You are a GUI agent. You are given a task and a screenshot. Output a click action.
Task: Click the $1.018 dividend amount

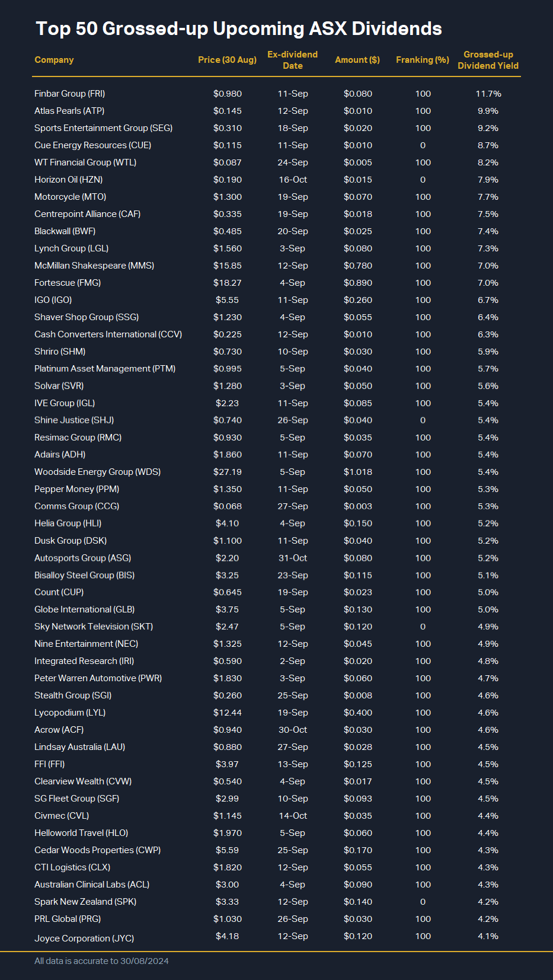(x=357, y=472)
